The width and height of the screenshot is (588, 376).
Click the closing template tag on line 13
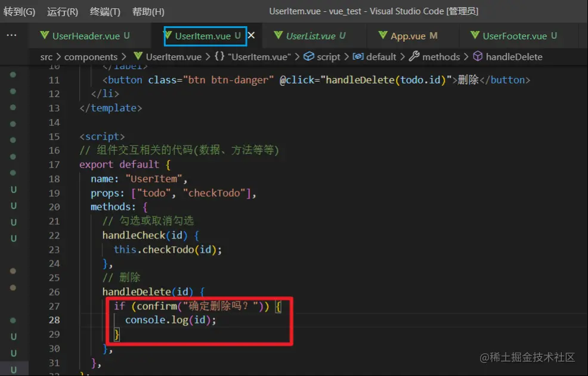coord(111,108)
